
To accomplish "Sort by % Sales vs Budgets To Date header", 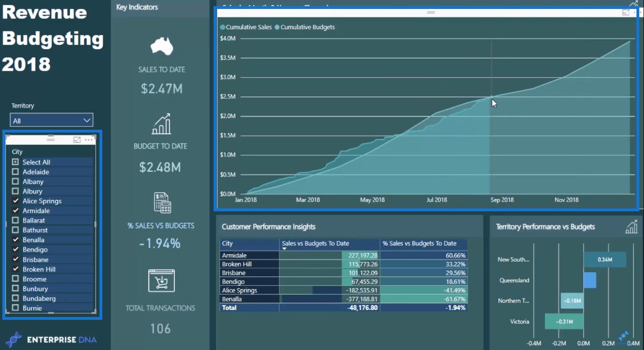I will pos(424,244).
